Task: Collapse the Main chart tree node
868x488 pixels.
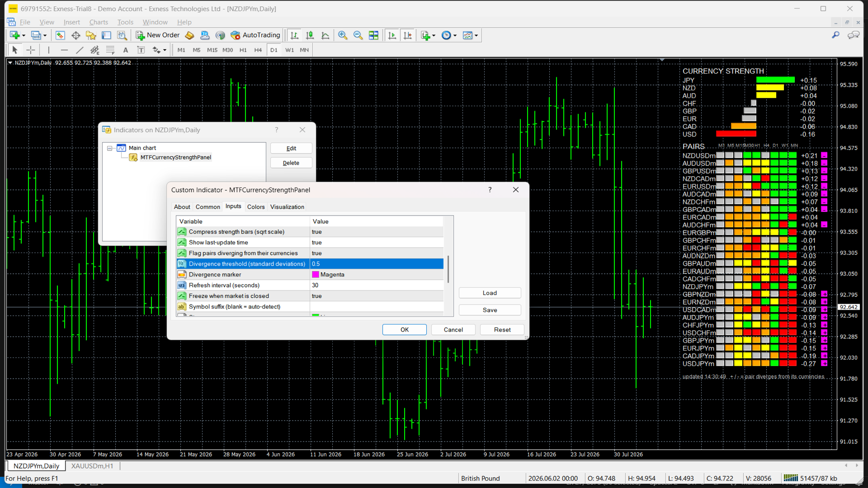Action: pyautogui.click(x=109, y=148)
